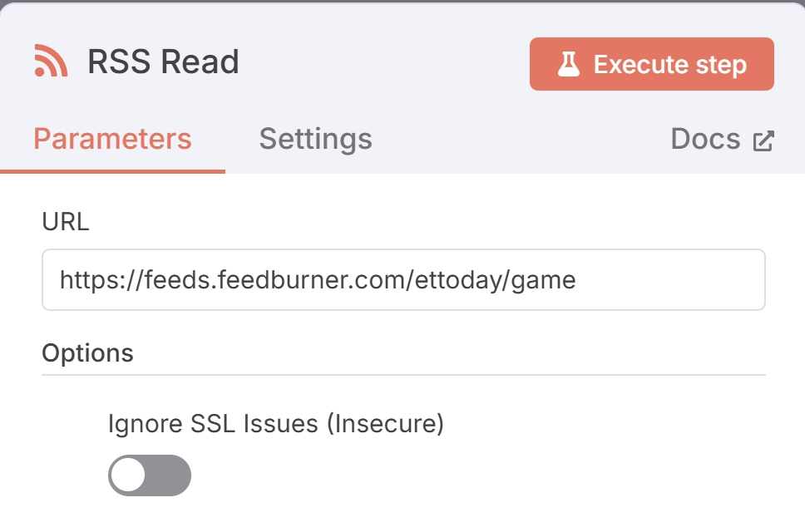Click the RSS Read node title
805x532 pixels.
pos(163,62)
